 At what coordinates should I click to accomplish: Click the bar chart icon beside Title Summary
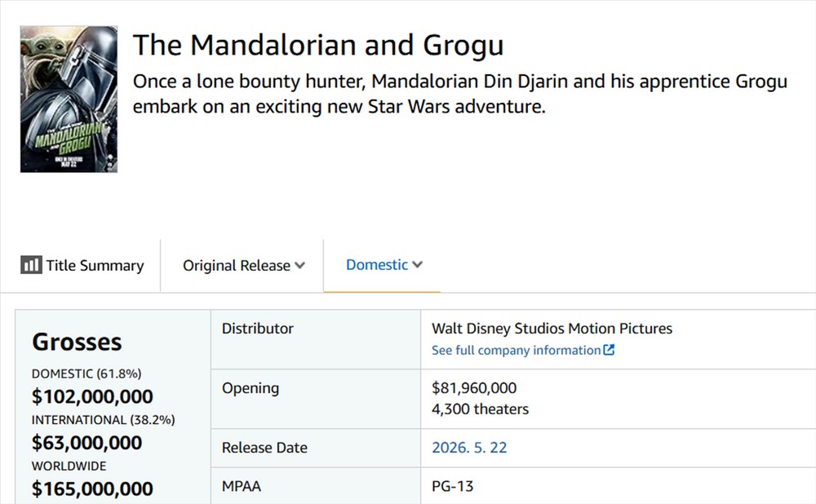click(31, 265)
